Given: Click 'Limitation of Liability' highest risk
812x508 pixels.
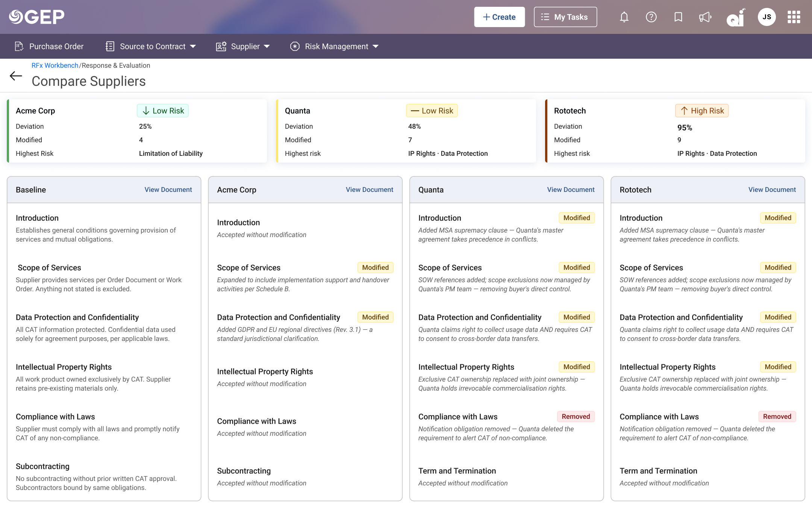Looking at the screenshot, I should [x=171, y=154].
